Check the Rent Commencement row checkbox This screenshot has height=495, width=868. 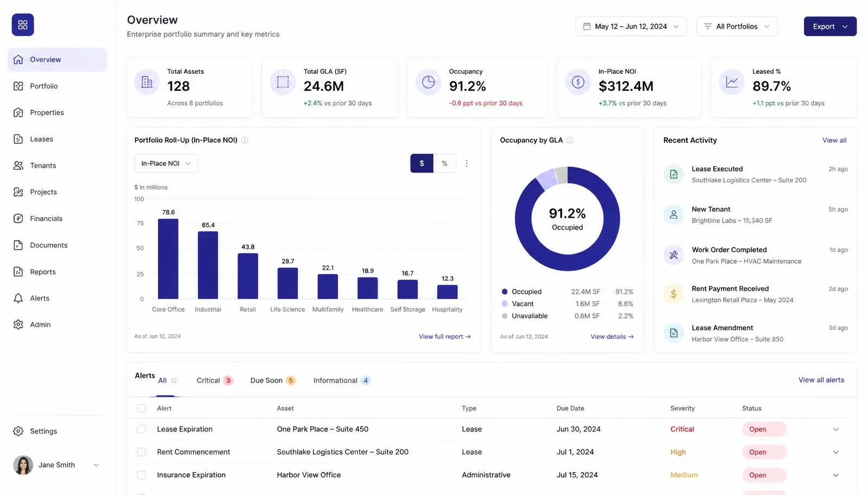[142, 452]
